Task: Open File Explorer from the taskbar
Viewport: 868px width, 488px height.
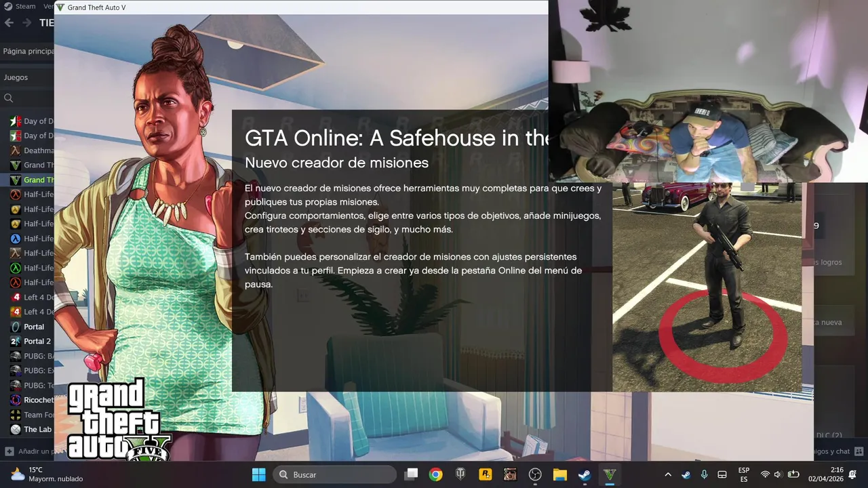Action: click(559, 474)
